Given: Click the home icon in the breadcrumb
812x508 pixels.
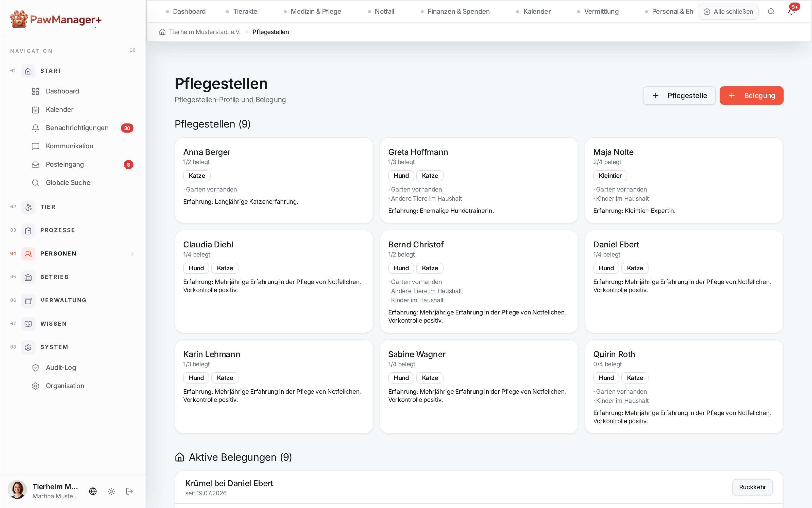Looking at the screenshot, I should (x=162, y=32).
